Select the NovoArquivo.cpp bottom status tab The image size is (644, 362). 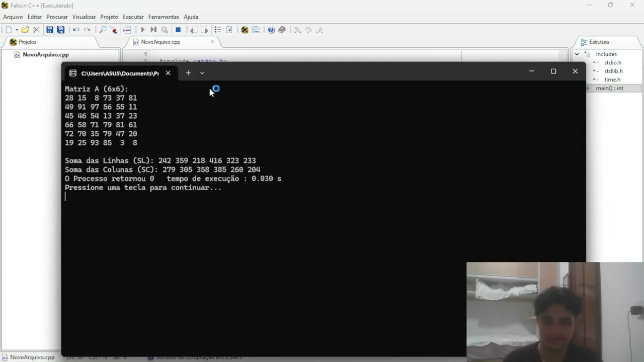coord(28,357)
